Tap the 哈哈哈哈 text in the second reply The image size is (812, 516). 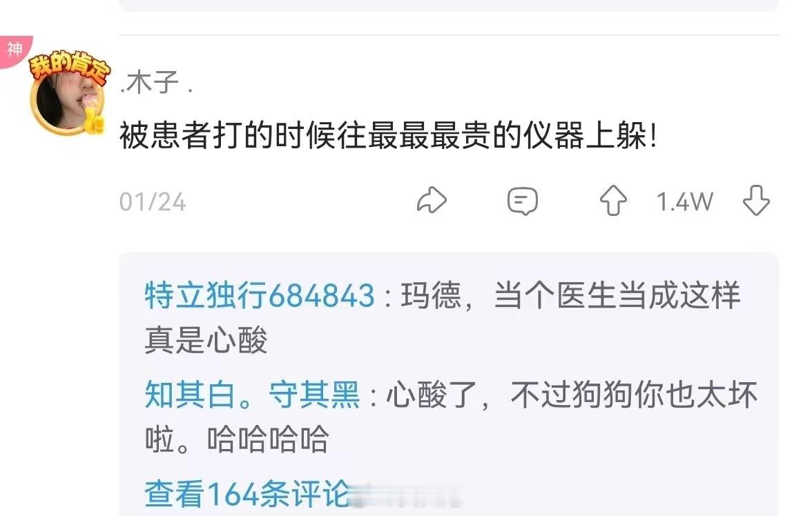[268, 440]
